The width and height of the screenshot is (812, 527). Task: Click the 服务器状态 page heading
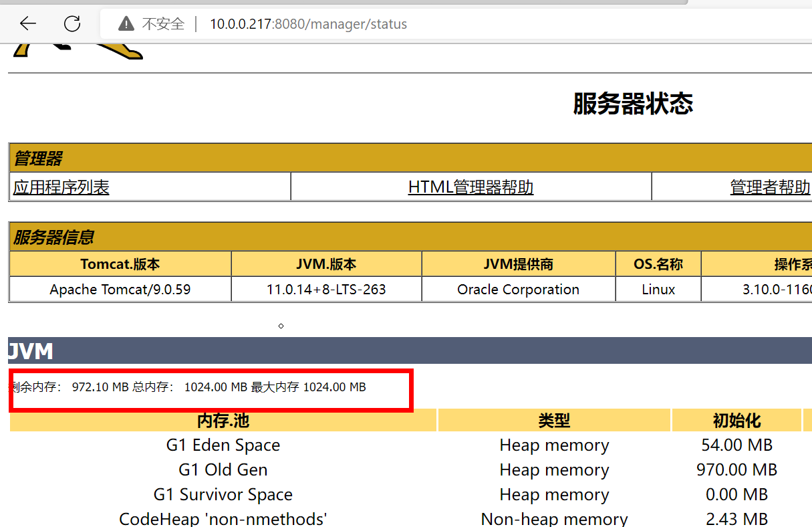(x=632, y=104)
